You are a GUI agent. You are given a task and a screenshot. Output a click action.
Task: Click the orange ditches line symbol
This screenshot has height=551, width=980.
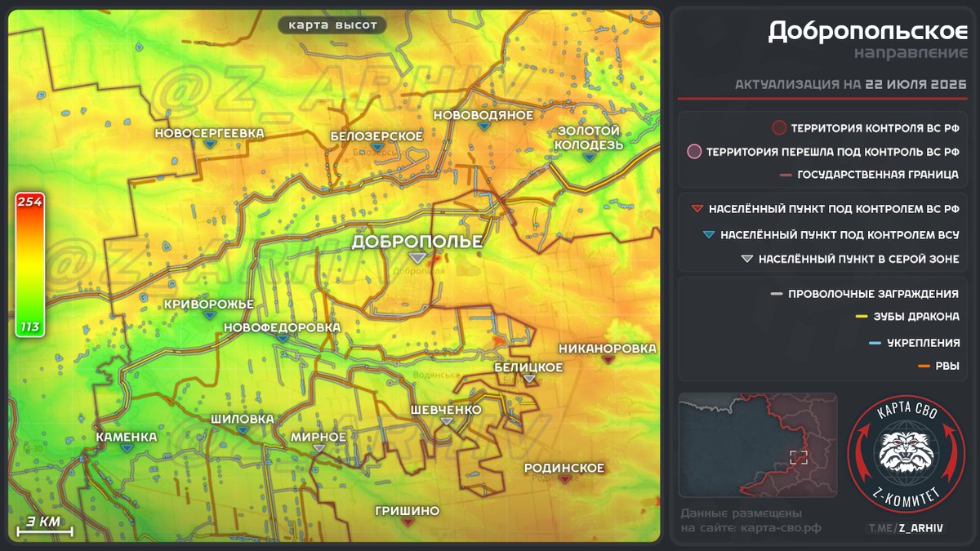point(925,367)
